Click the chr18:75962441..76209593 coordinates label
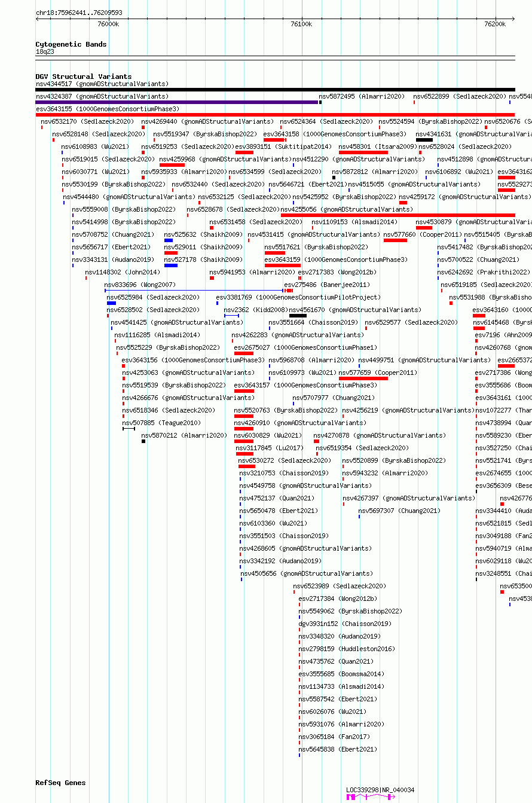The image size is (532, 803). (79, 13)
